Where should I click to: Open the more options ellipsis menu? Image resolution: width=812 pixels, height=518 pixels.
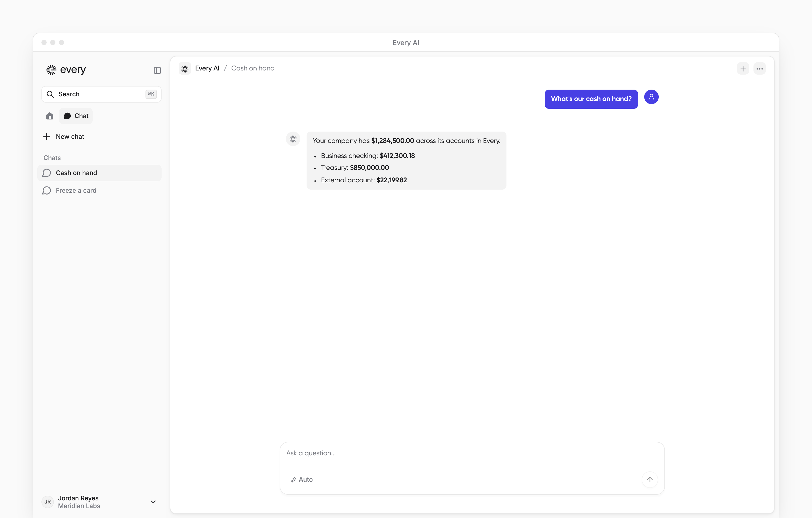759,69
